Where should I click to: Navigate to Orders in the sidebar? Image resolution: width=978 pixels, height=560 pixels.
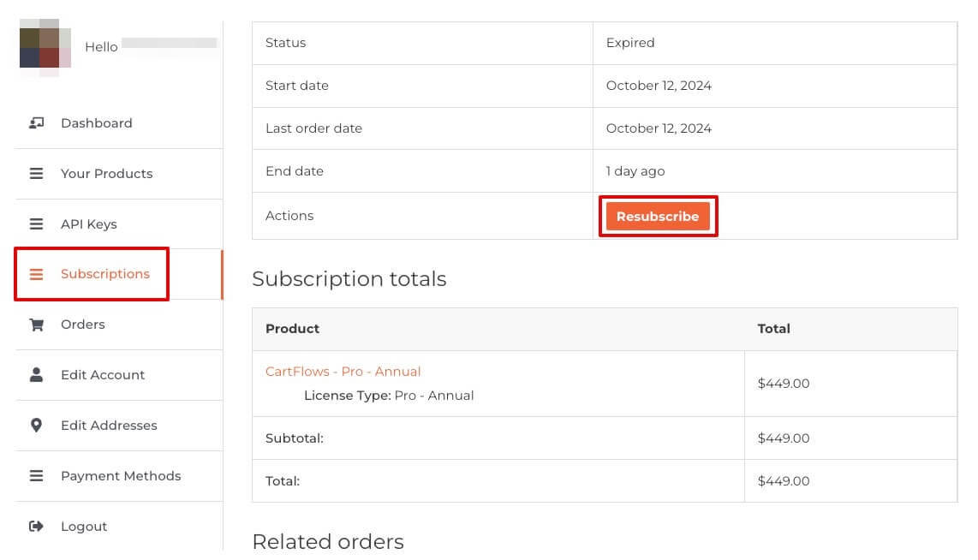(x=82, y=325)
